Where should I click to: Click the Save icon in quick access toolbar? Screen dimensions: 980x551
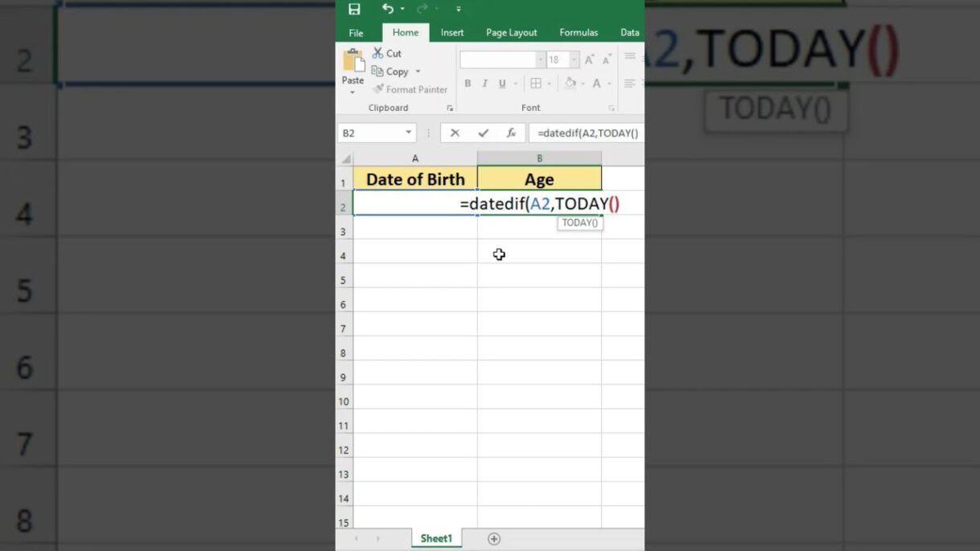tap(354, 9)
